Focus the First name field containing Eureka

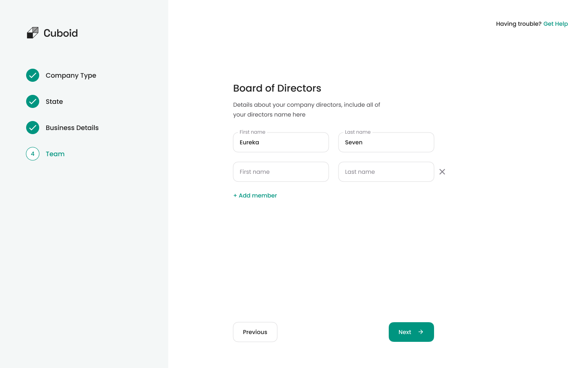[281, 142]
